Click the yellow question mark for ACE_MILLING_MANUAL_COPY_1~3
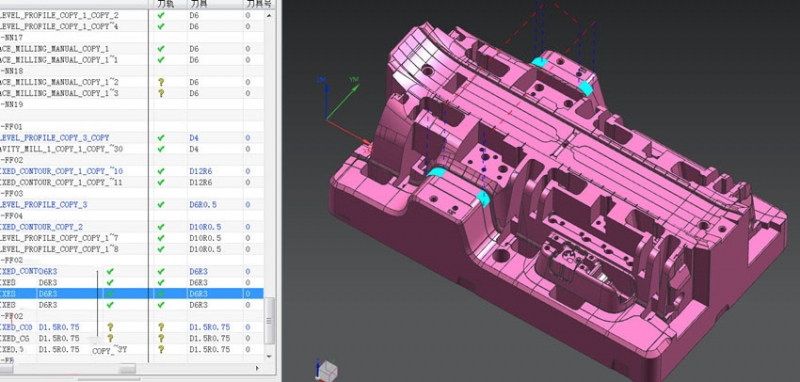800x382 pixels. (161, 93)
